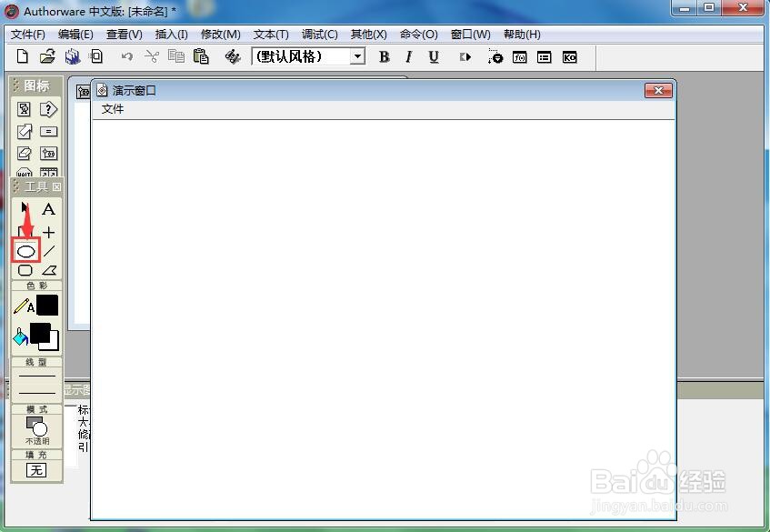The image size is (770, 532).
Task: Select the Rounded rectangle tool
Action: [x=25, y=270]
